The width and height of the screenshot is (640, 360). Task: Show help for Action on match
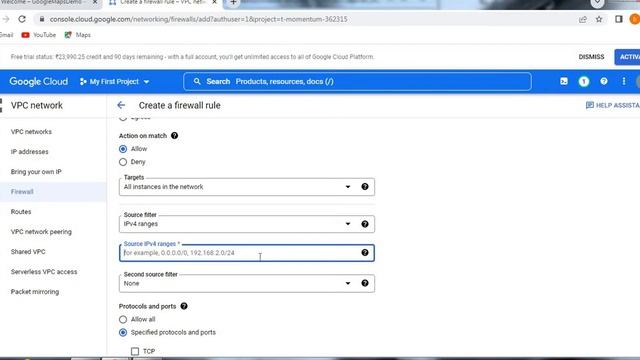click(174, 136)
